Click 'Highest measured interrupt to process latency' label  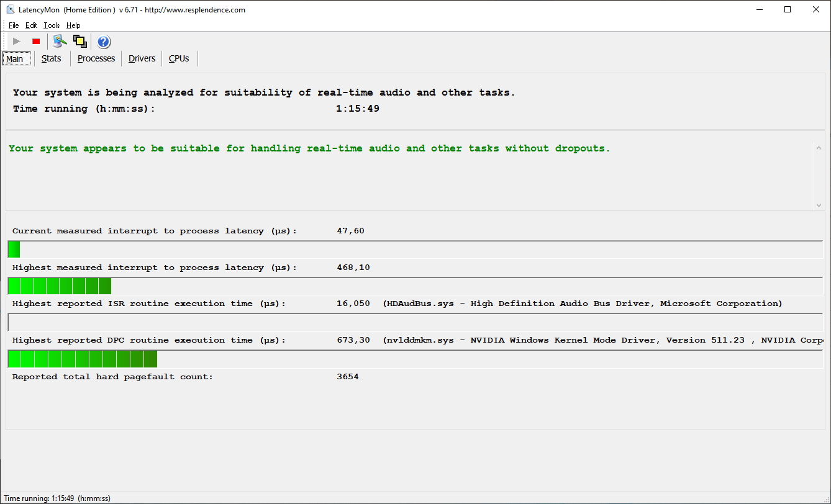click(x=155, y=268)
